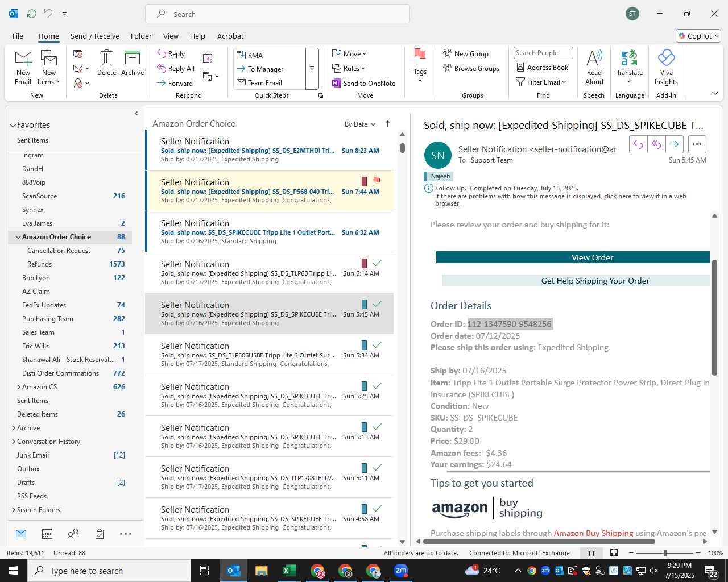The width and height of the screenshot is (728, 582).
Task: Open Filter Email dropdown
Action: [x=541, y=82]
